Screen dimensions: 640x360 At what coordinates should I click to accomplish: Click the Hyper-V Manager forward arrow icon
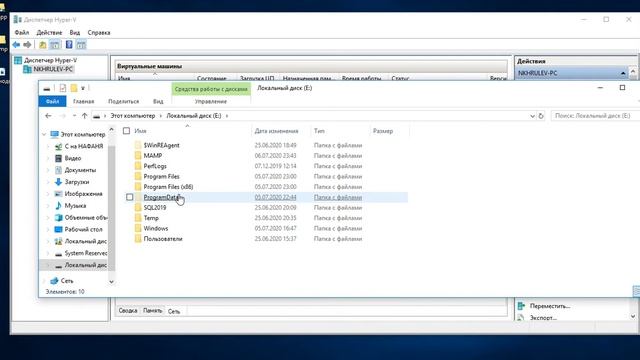coord(27,44)
